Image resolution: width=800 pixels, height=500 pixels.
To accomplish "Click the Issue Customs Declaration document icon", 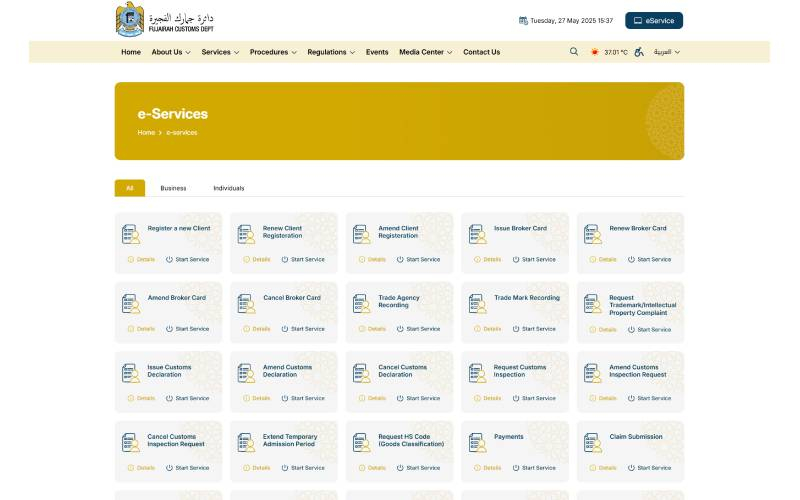I will click(x=131, y=373).
